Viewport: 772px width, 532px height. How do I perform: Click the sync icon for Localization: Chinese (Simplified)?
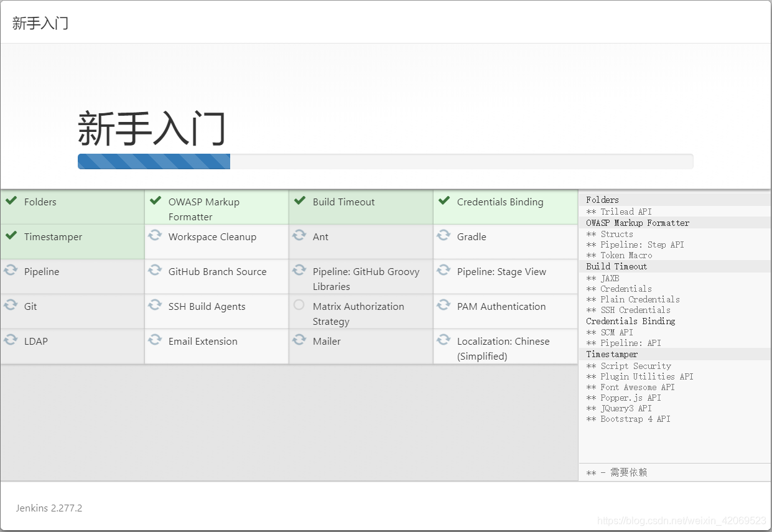444,340
